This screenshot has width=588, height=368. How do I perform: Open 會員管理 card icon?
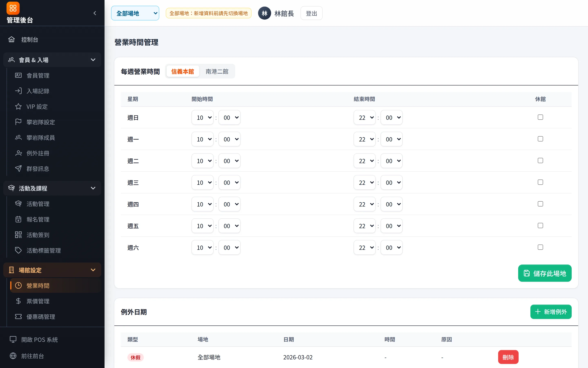tap(18, 75)
